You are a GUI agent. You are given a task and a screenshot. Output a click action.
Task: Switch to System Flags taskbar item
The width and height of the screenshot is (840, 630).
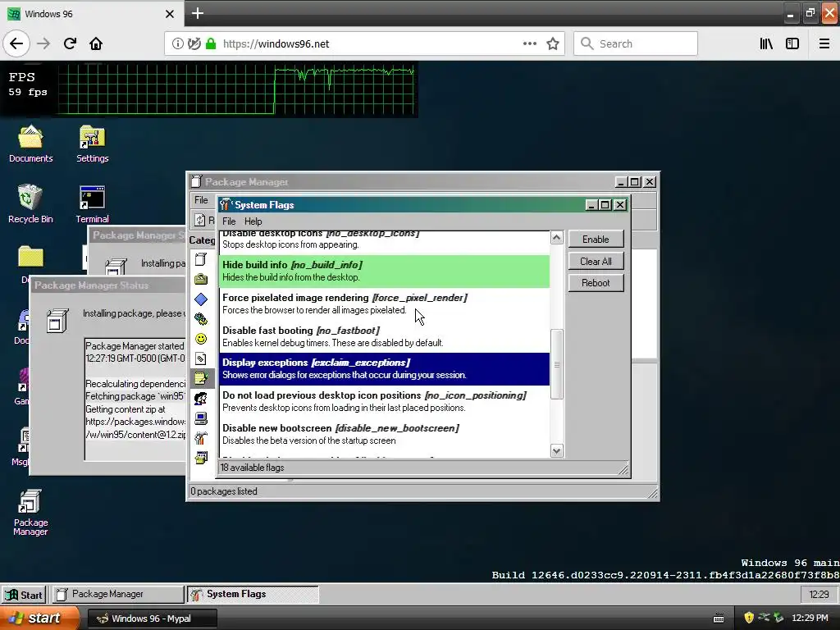253,594
